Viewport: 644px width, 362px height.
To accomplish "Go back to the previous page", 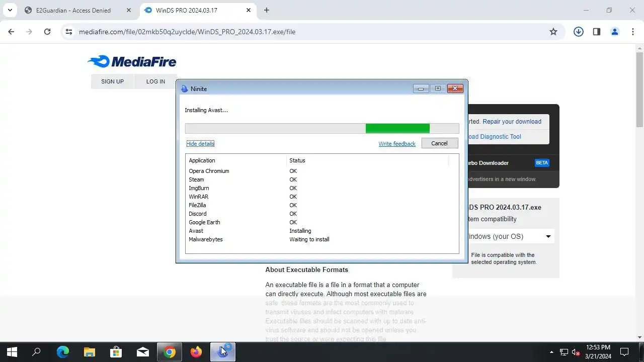I will 11,32.
